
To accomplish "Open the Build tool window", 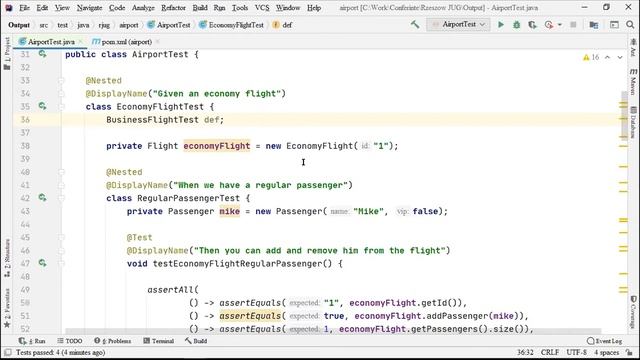I will coord(196,341).
